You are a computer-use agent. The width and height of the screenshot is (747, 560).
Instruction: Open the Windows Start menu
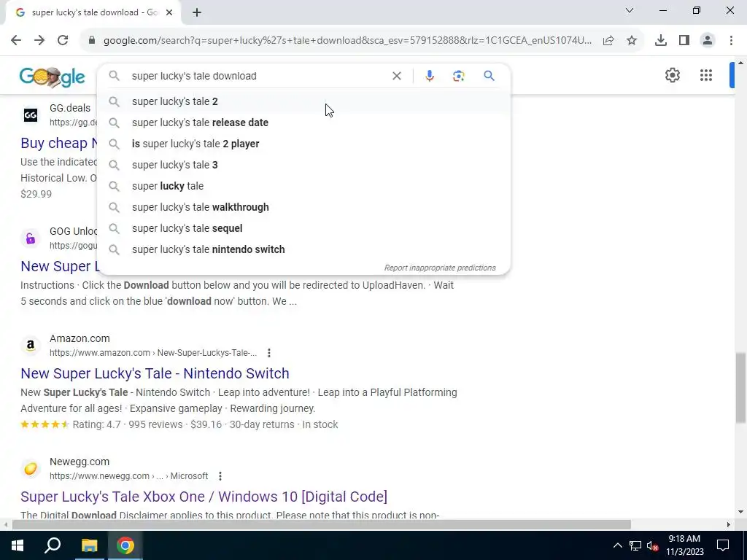coord(18,545)
